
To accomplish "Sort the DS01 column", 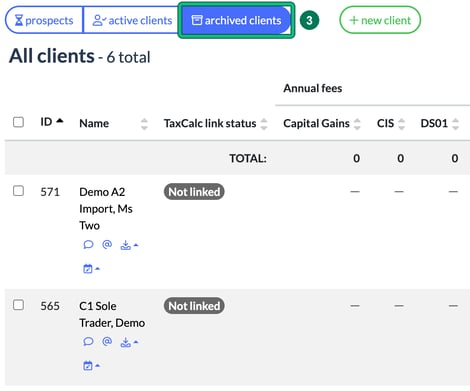I will point(455,124).
